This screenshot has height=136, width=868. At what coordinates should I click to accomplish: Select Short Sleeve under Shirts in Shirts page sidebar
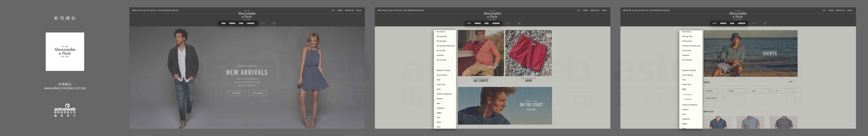point(688,95)
